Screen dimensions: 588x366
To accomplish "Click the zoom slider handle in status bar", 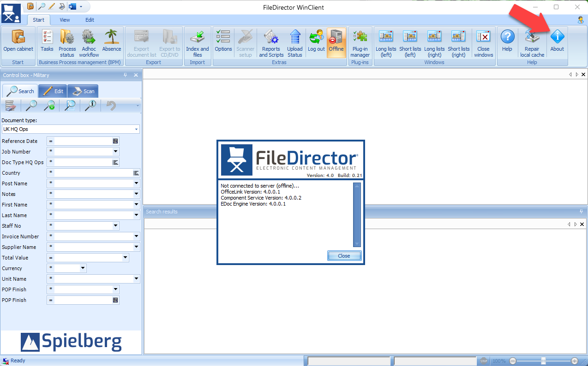I will [x=544, y=361].
